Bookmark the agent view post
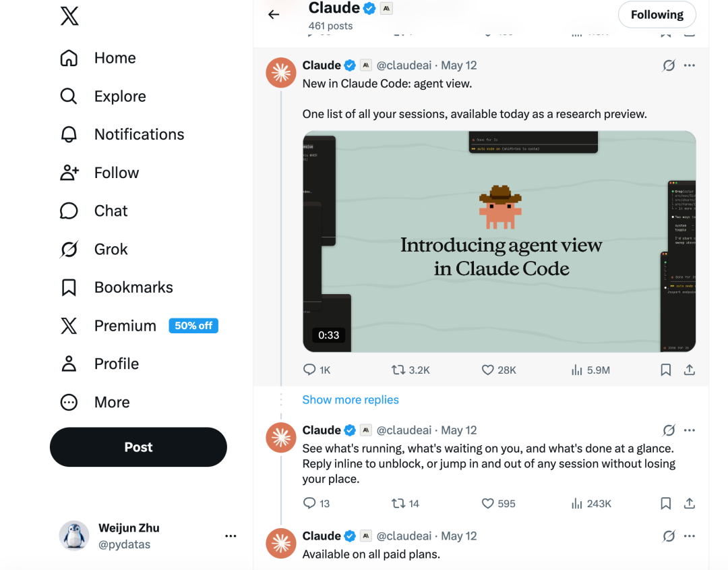The width and height of the screenshot is (728, 570). tap(666, 370)
